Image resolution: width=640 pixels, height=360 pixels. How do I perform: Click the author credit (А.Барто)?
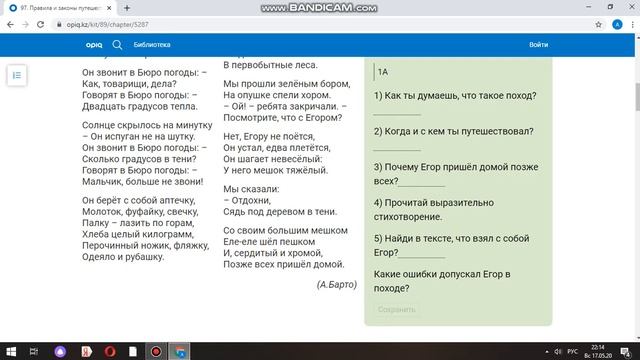[337, 284]
